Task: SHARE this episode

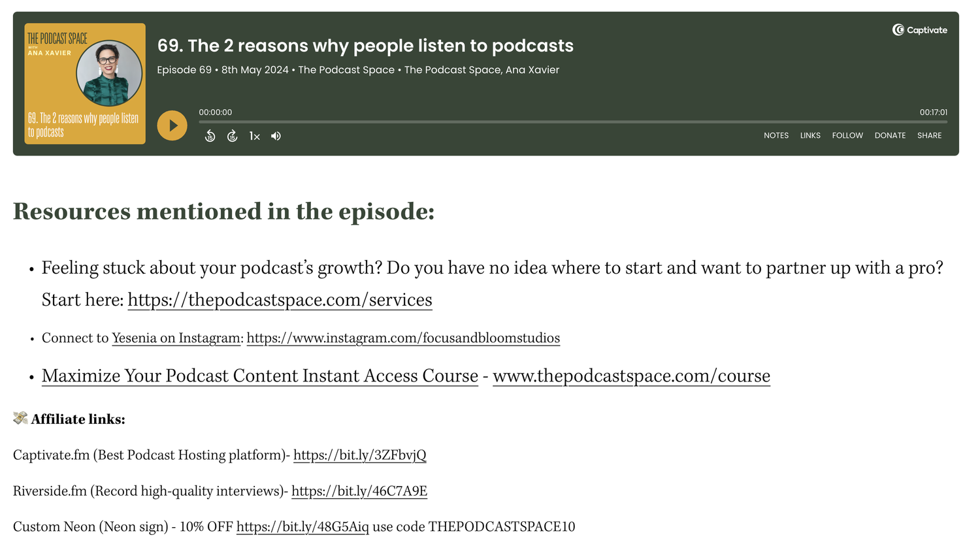Action: tap(929, 135)
